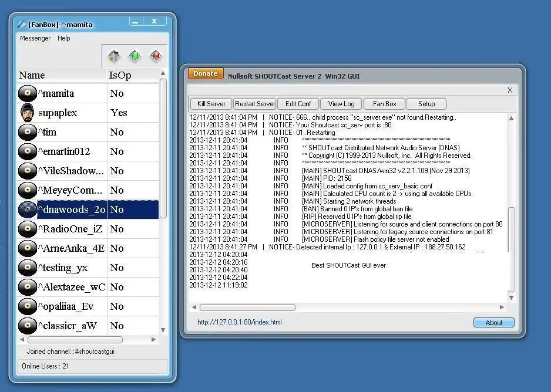Click the Restart Server button
The image size is (551, 392).
click(255, 104)
